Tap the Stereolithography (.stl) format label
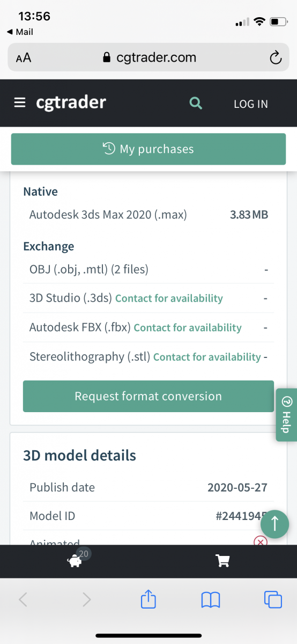This screenshot has height=644, width=297. point(90,357)
